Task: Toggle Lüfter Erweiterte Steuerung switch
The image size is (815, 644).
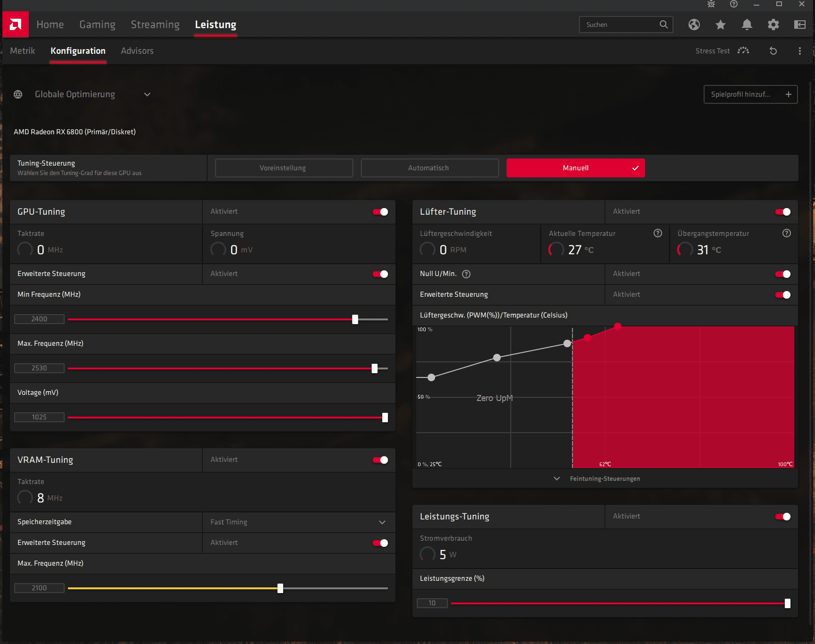Action: click(x=783, y=295)
